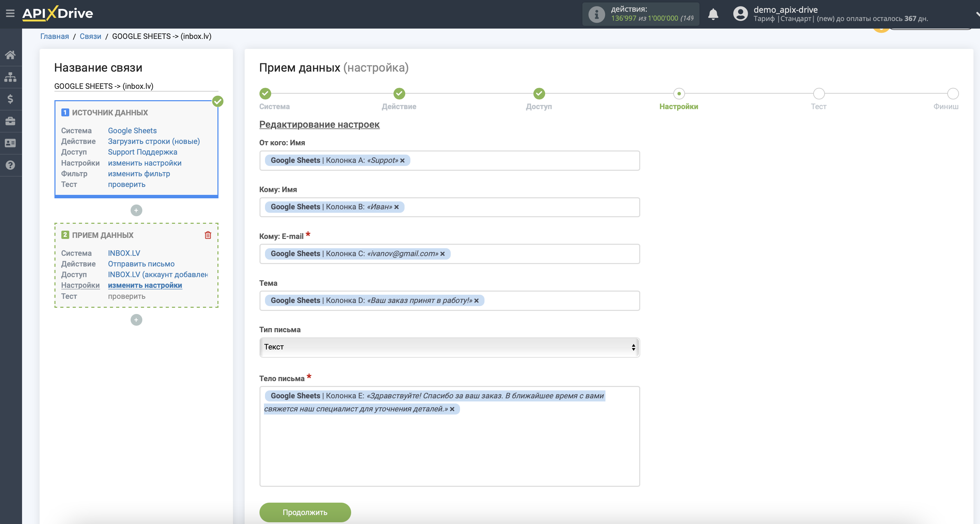Click the green check on source block
980x524 pixels.
coord(218,102)
